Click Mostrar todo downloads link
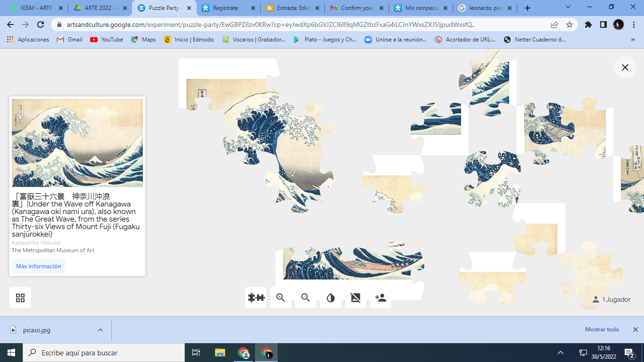Viewport: 644px width, 362px height. point(602,329)
